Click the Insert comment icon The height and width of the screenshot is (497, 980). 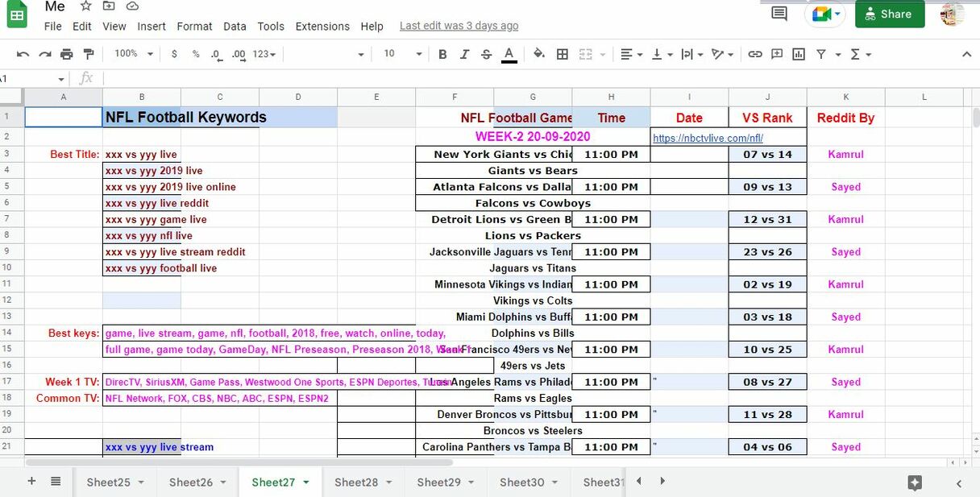[x=777, y=54]
